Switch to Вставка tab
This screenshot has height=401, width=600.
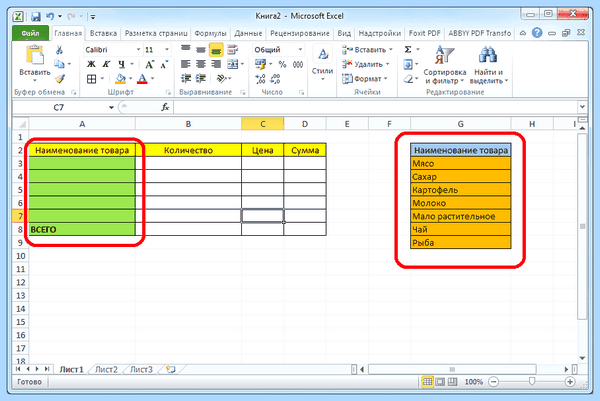tap(103, 33)
